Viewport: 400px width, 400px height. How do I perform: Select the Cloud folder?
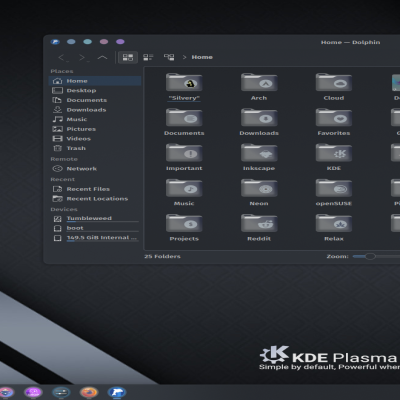tap(334, 87)
